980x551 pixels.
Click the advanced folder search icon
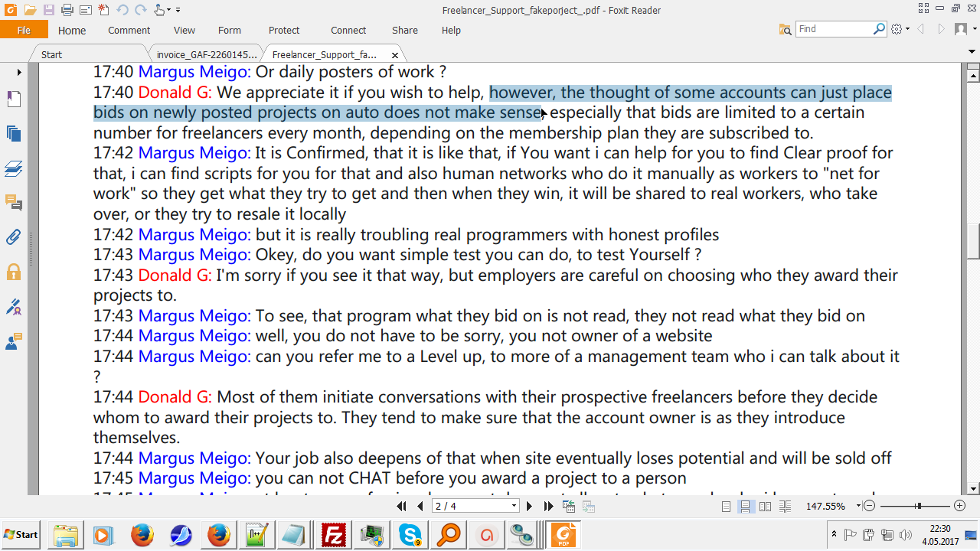coord(785,29)
